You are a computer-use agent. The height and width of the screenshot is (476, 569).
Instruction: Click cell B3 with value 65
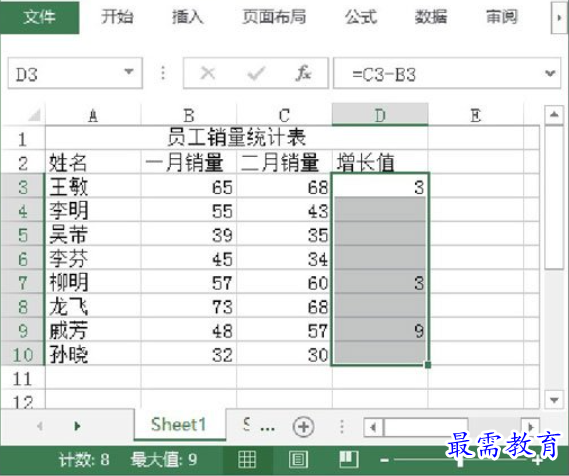pos(189,186)
